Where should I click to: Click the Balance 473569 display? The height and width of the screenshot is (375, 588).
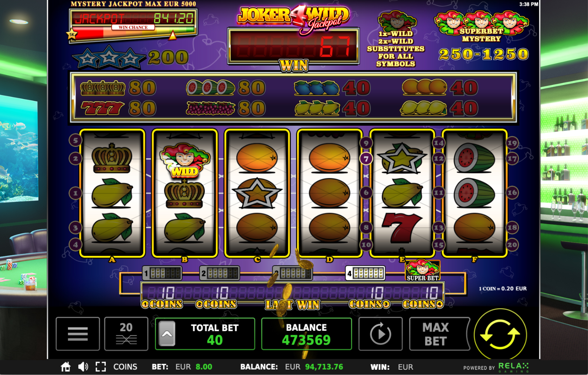(x=306, y=334)
